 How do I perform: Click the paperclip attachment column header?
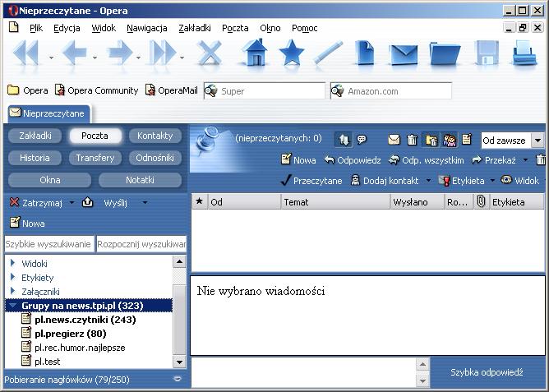tap(481, 201)
